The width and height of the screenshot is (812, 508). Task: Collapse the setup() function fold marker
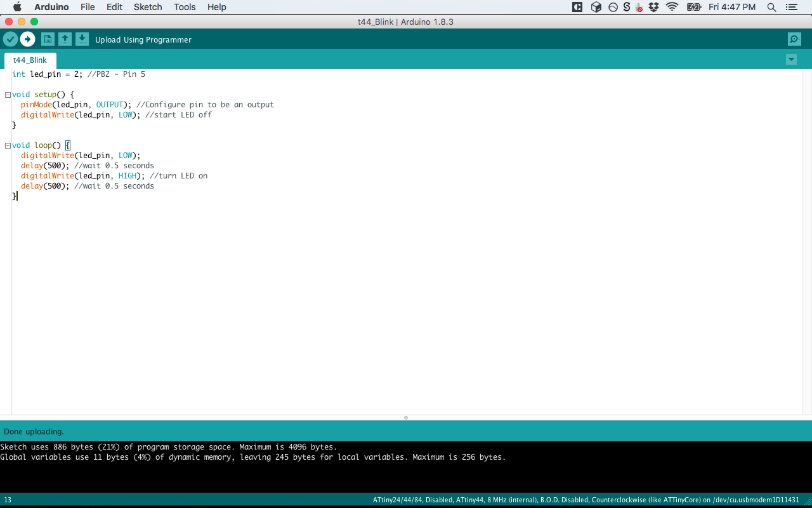coord(8,95)
